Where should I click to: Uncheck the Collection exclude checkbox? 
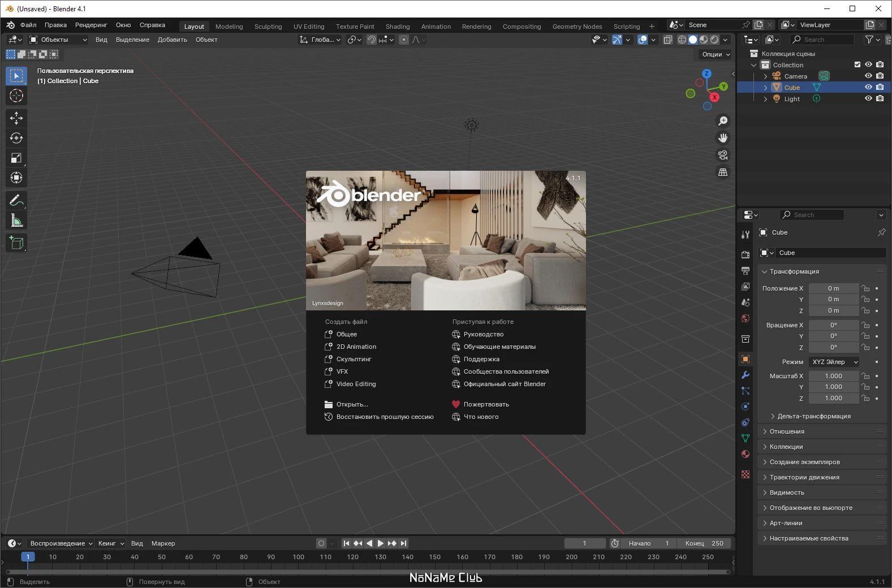(857, 64)
